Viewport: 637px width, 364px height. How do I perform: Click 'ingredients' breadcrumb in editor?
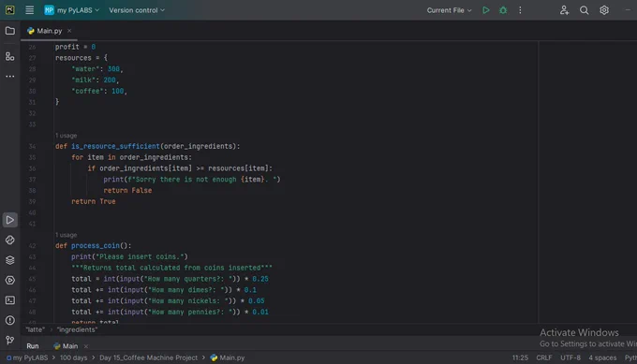coord(77,329)
